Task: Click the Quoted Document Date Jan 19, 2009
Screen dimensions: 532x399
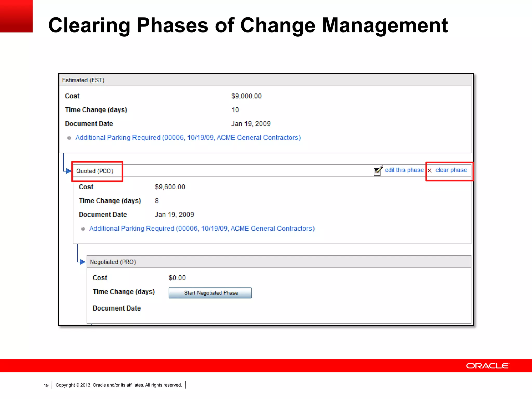Action: point(174,215)
